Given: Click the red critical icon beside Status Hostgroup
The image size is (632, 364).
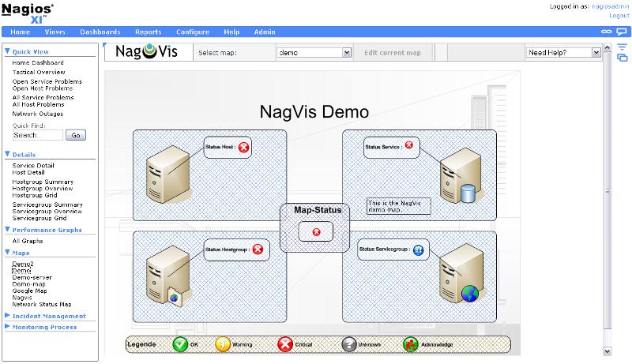Looking at the screenshot, I should click(258, 250).
